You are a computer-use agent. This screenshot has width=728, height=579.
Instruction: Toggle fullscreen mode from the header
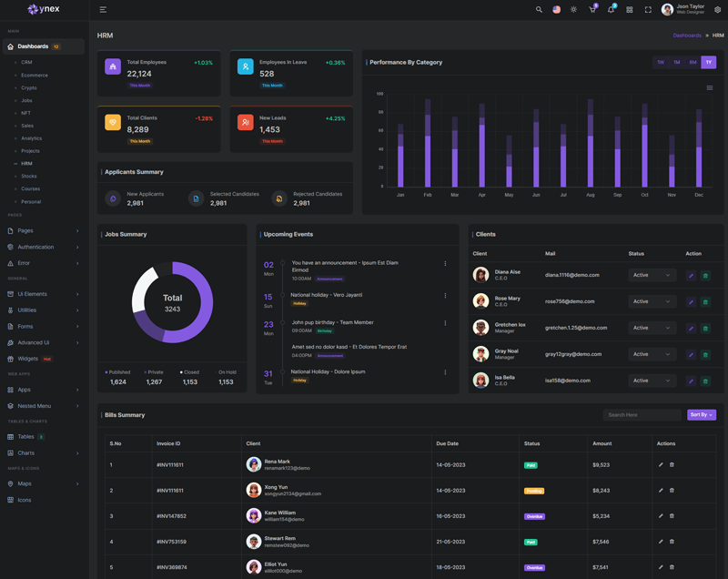[648, 10]
